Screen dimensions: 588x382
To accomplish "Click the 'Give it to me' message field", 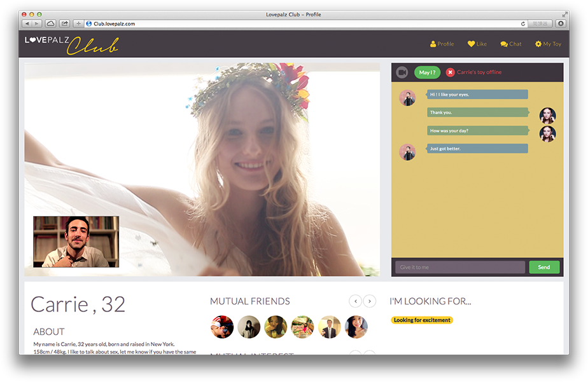I will click(x=459, y=268).
